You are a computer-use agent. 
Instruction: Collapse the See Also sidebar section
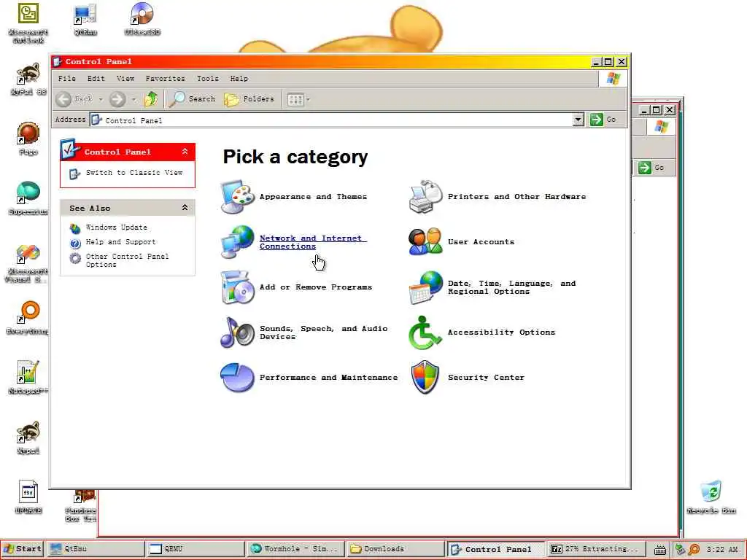[x=185, y=208]
